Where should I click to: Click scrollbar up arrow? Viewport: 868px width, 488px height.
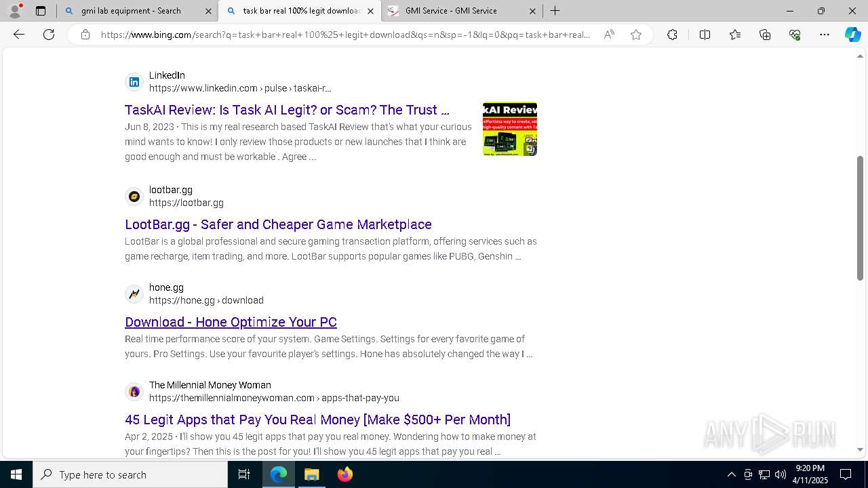coord(860,56)
